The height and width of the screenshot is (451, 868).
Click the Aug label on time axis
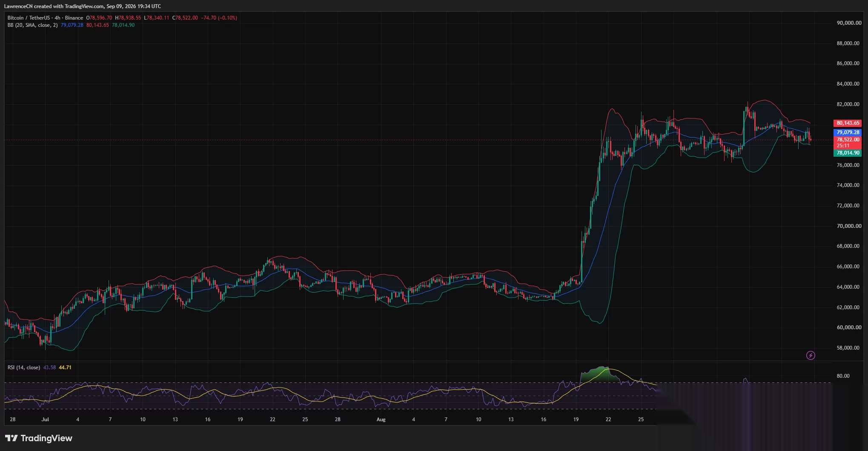pos(381,419)
